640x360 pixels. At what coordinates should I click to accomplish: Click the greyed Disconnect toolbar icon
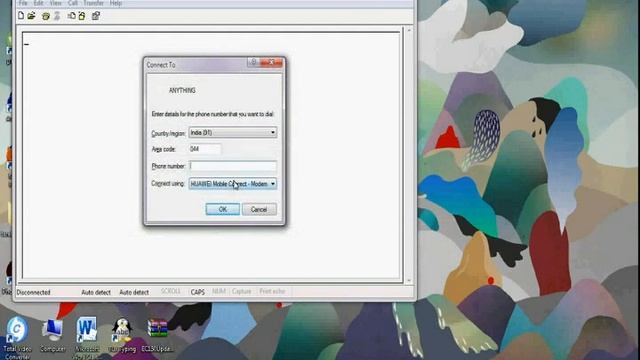pos(57,16)
